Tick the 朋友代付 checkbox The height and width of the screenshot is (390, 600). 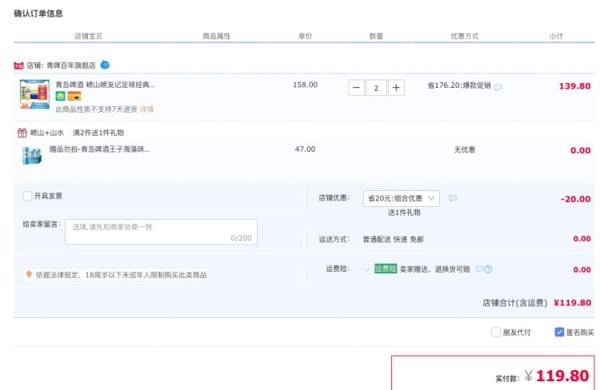click(x=496, y=332)
